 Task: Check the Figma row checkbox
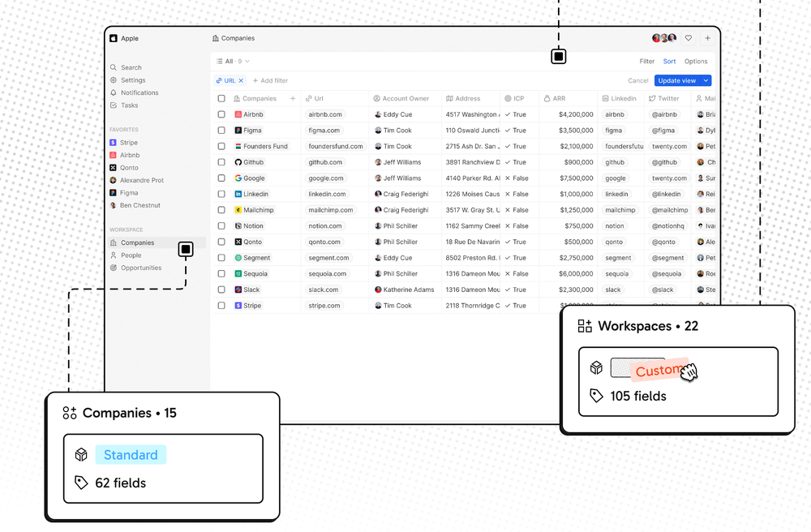(221, 131)
